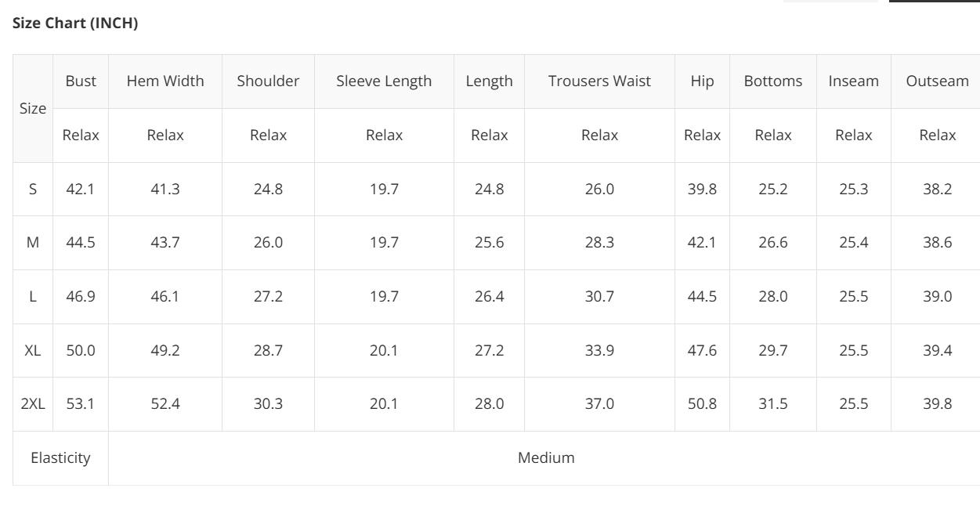The height and width of the screenshot is (506, 980).
Task: Click the Trousers Waist column header
Action: pos(599,81)
